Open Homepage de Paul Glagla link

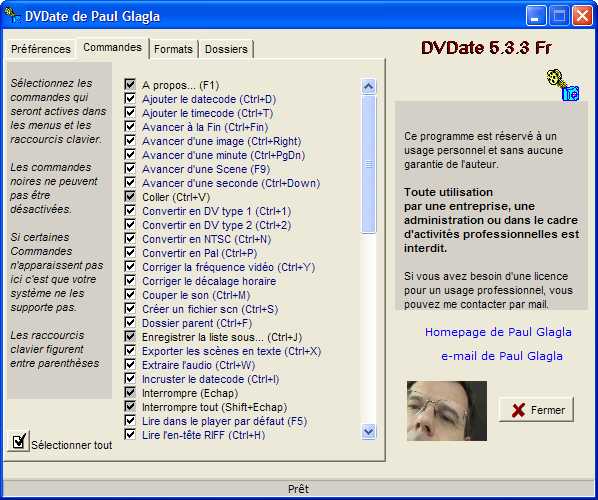pyautogui.click(x=498, y=332)
